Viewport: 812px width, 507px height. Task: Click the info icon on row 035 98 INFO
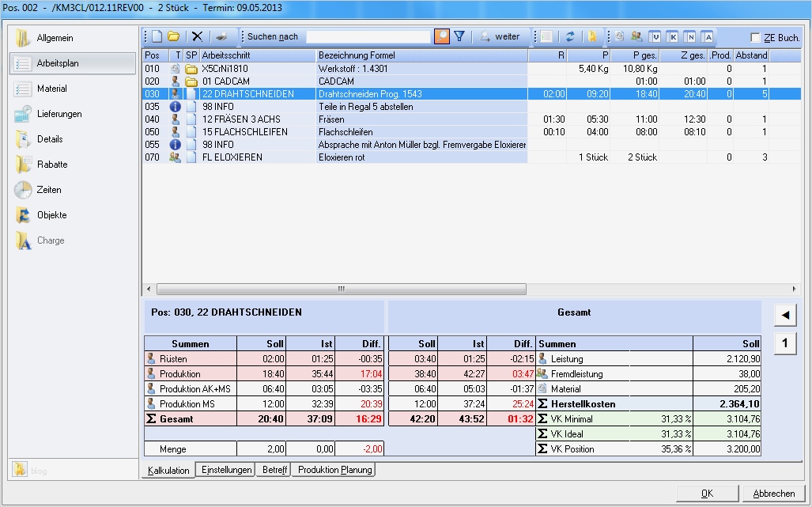(x=177, y=107)
